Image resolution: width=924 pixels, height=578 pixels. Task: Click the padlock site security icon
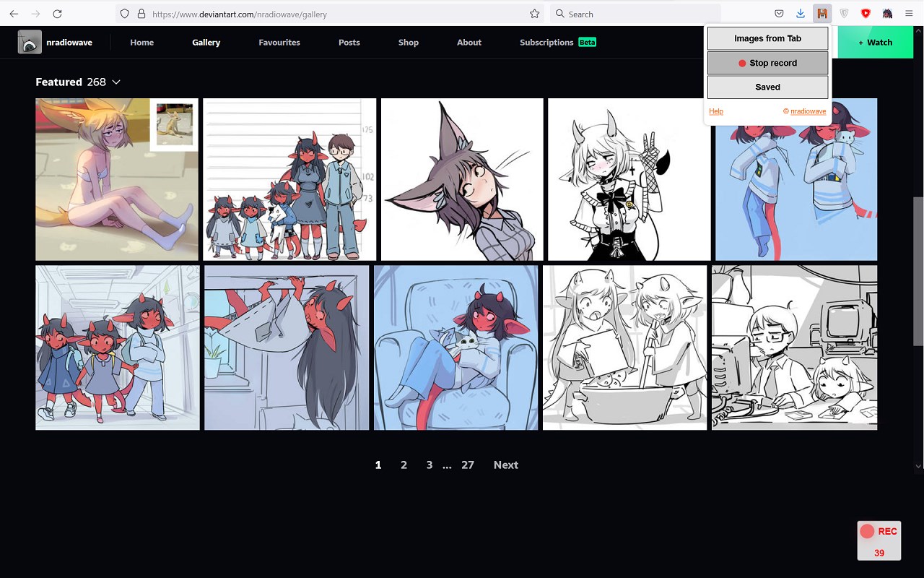(x=141, y=14)
